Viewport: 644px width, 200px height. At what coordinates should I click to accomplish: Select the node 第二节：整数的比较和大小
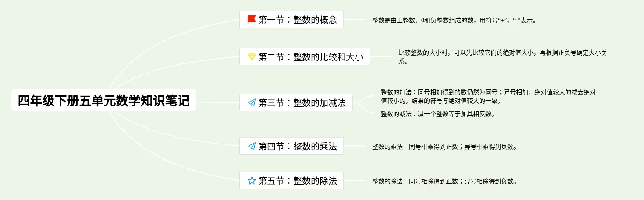pos(305,56)
